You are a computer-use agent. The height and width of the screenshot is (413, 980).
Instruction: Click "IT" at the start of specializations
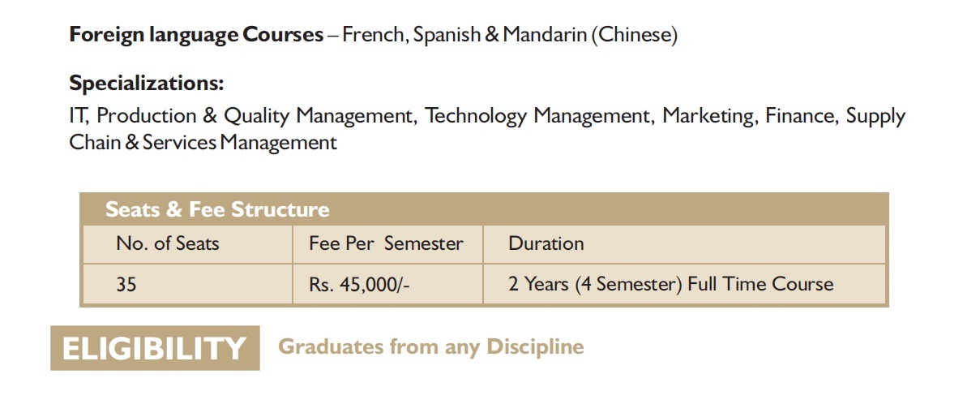pyautogui.click(x=78, y=116)
